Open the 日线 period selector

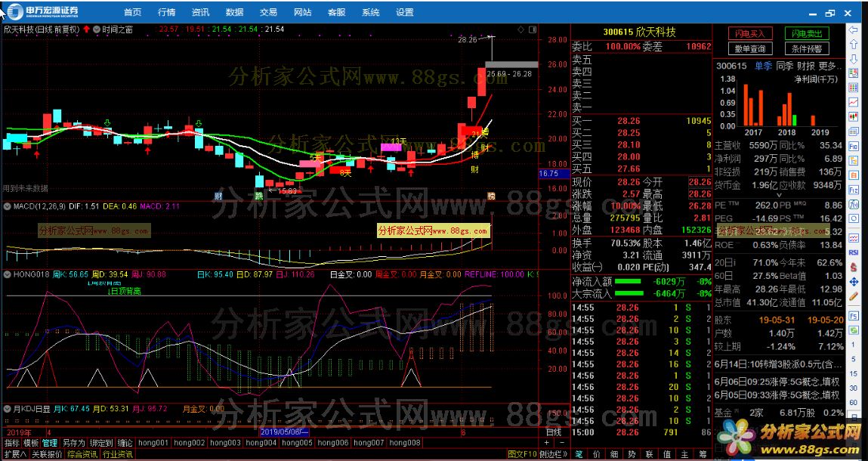[554, 432]
